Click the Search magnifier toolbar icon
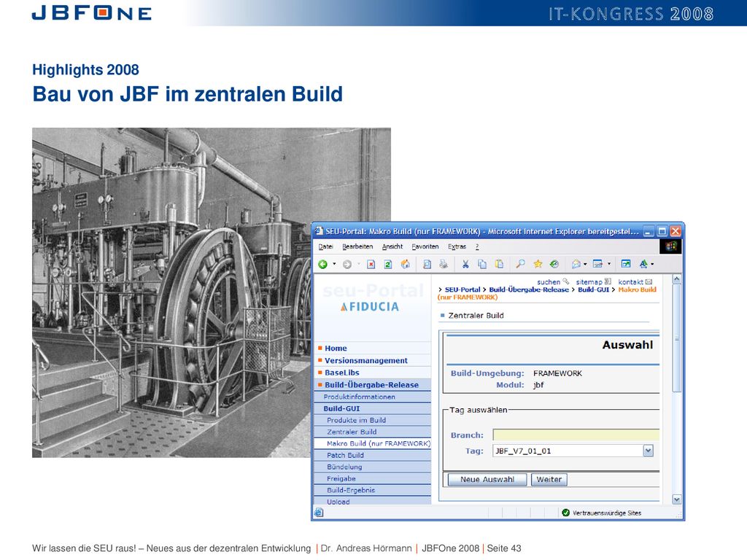 (521, 263)
